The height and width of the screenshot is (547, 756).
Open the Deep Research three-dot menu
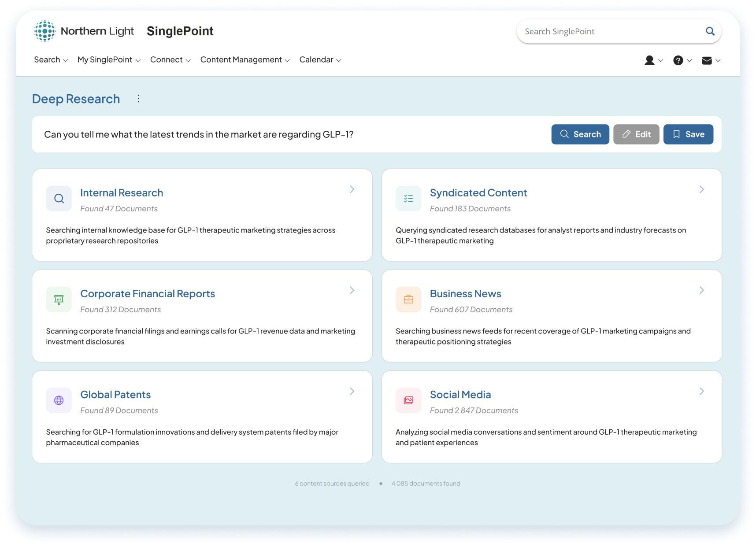point(138,99)
